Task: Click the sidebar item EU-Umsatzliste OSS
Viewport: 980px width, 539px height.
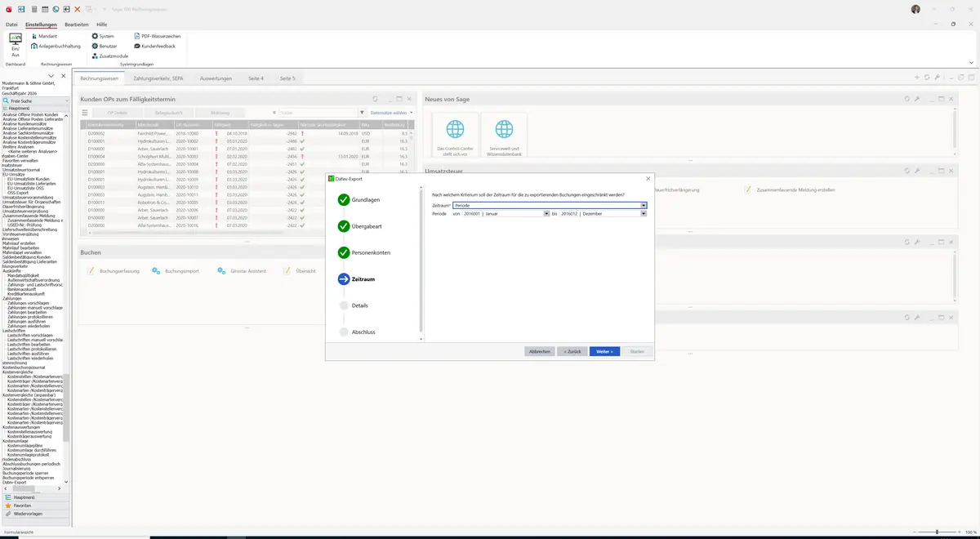Action: tap(26, 188)
